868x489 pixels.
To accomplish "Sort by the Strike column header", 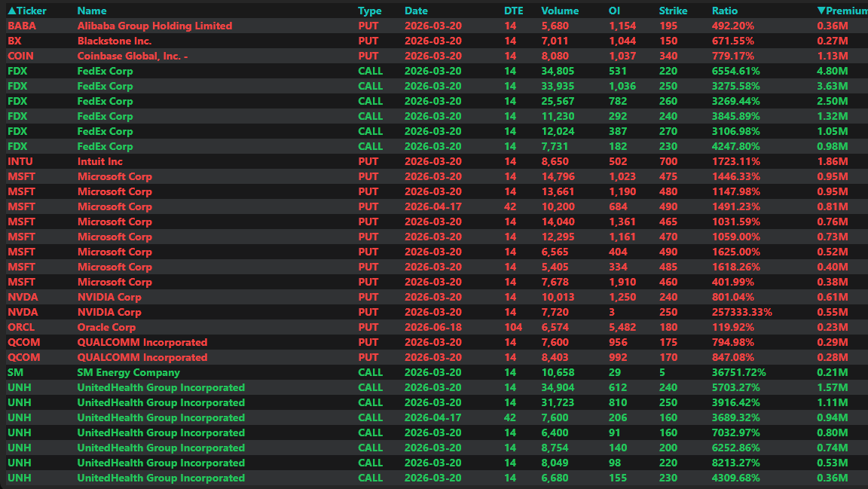I will [673, 11].
